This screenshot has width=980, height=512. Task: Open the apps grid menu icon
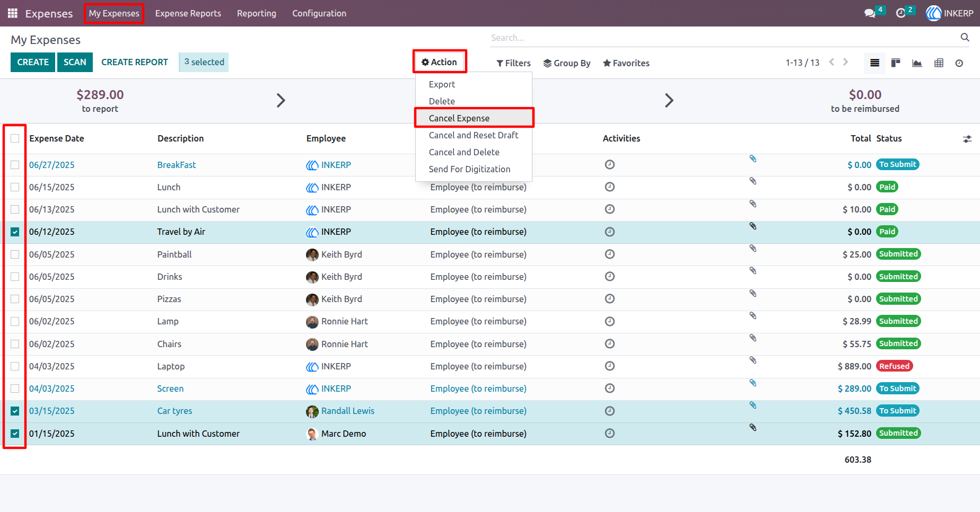click(13, 13)
